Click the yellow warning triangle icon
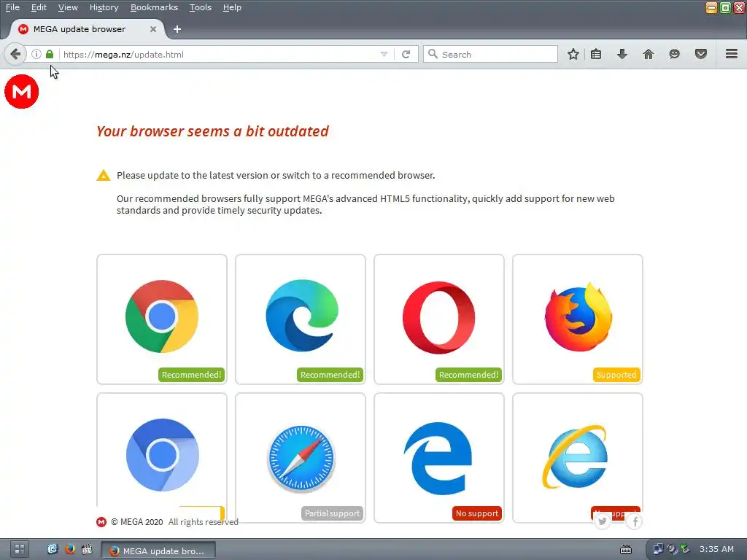The height and width of the screenshot is (560, 747). (104, 175)
